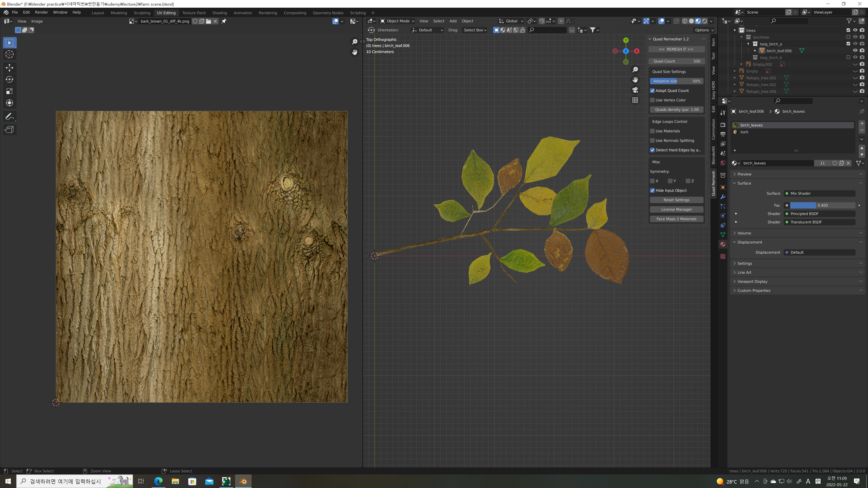
Task: Open Blender from the Windows taskbar
Action: 243,481
